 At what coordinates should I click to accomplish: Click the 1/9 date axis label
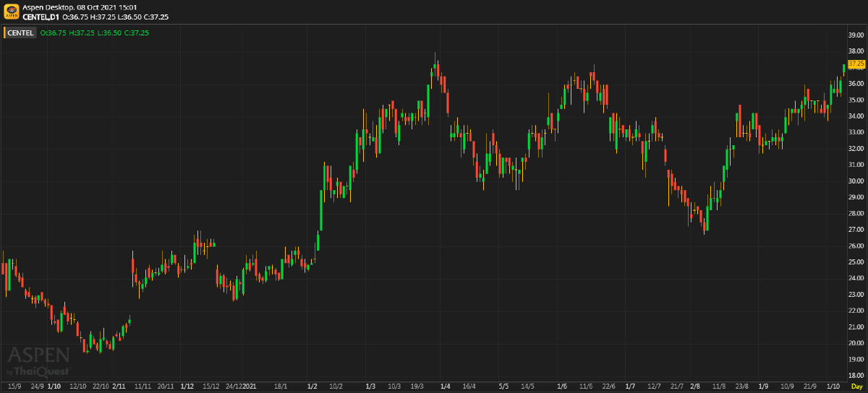click(x=763, y=386)
